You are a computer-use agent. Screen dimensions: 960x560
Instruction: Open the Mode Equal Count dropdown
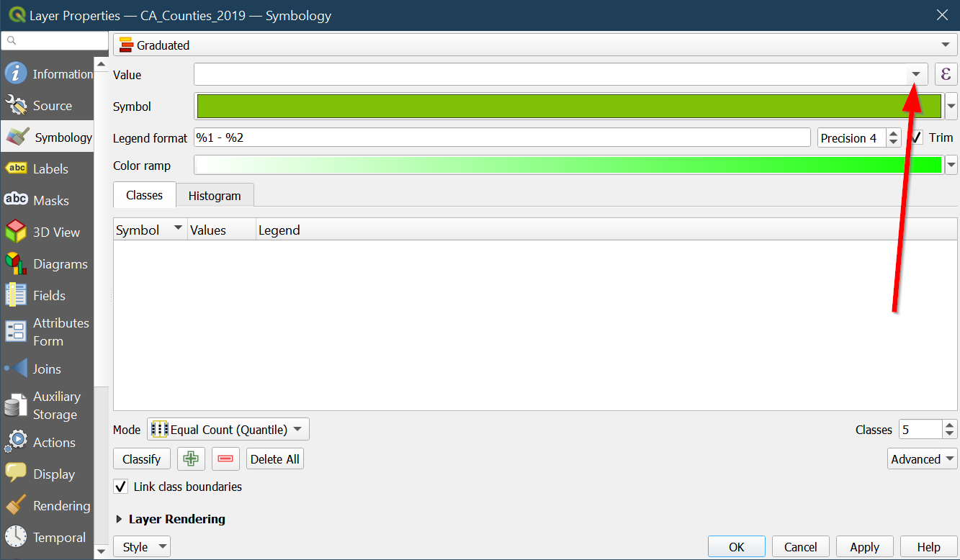[228, 430]
